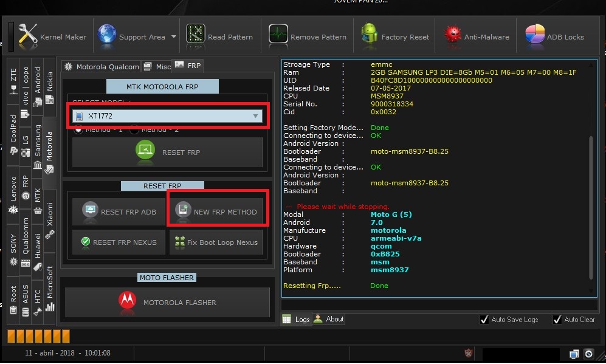This screenshot has height=364, width=606.
Task: Click the shield icon in the status bar
Action: point(469,353)
